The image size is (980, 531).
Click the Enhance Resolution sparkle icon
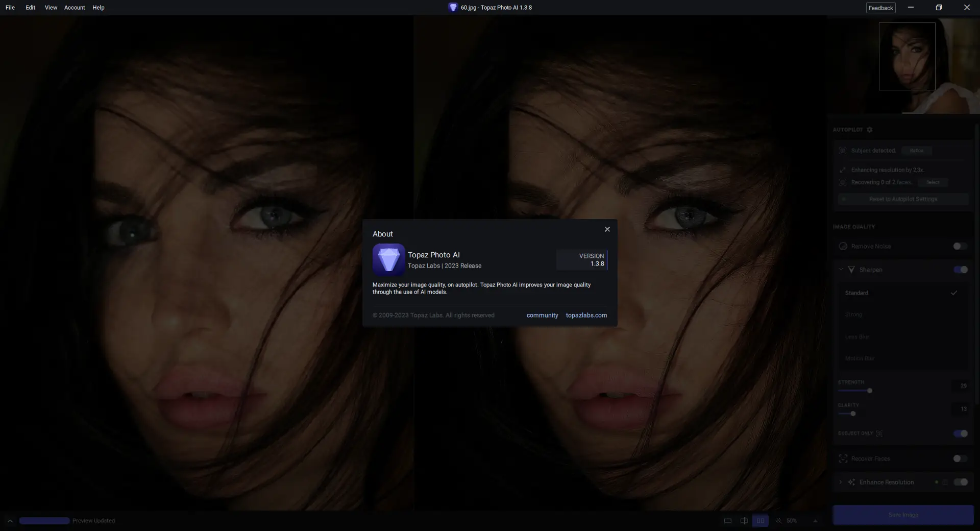851,482
